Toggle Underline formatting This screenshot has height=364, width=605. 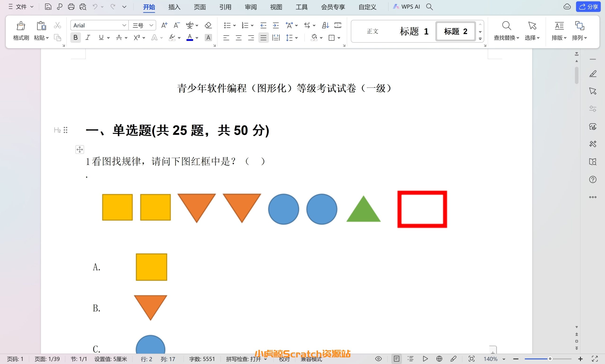(x=101, y=38)
